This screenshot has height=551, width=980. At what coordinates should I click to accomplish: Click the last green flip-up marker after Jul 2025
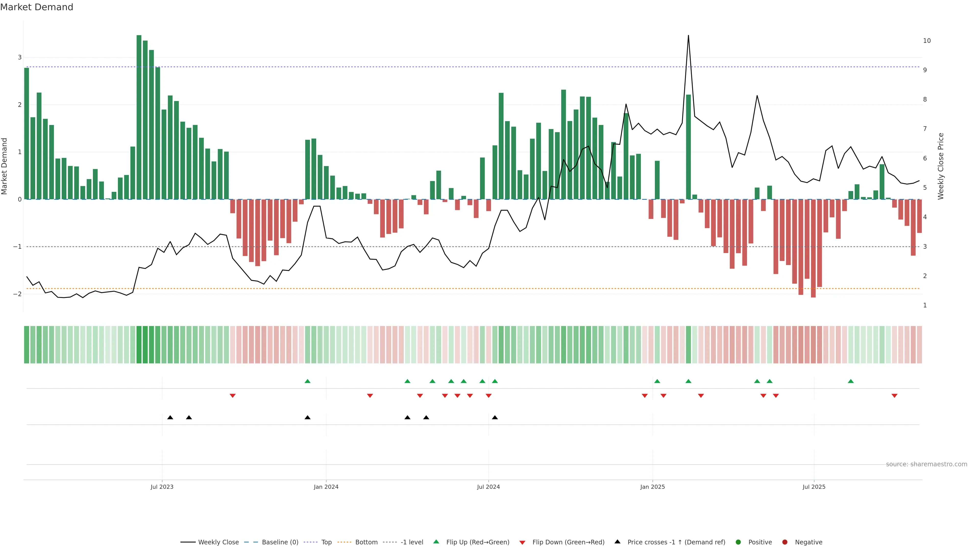click(851, 381)
